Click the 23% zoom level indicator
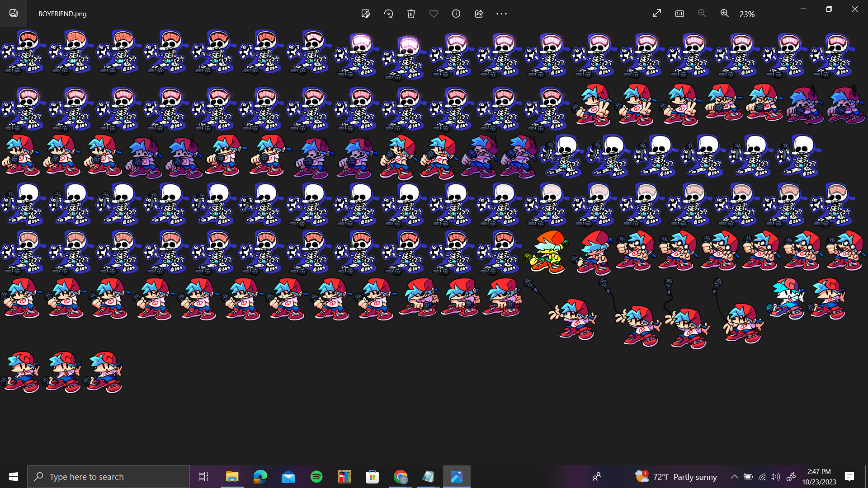The height and width of the screenshot is (488, 868). point(747,14)
